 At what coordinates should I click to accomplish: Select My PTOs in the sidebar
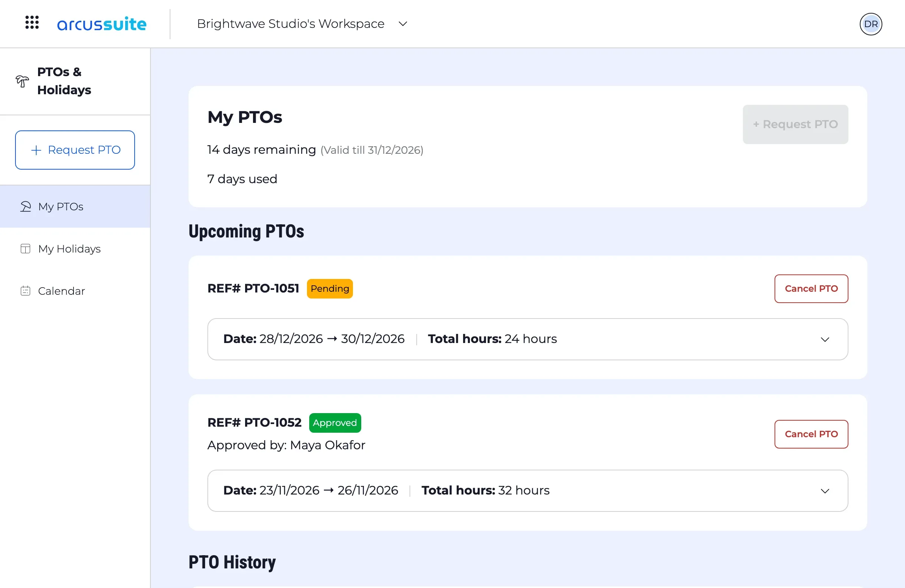click(75, 207)
